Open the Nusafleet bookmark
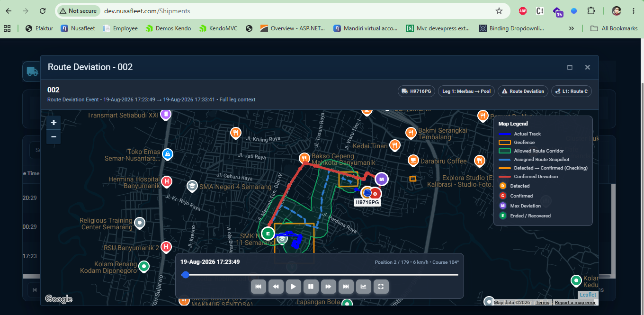The image size is (644, 315). pyautogui.click(x=78, y=28)
